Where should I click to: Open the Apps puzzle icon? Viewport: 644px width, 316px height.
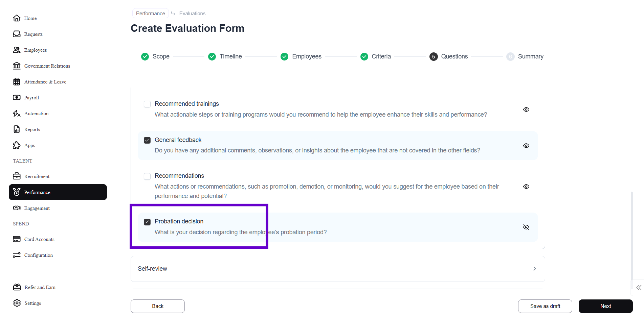[x=17, y=145]
